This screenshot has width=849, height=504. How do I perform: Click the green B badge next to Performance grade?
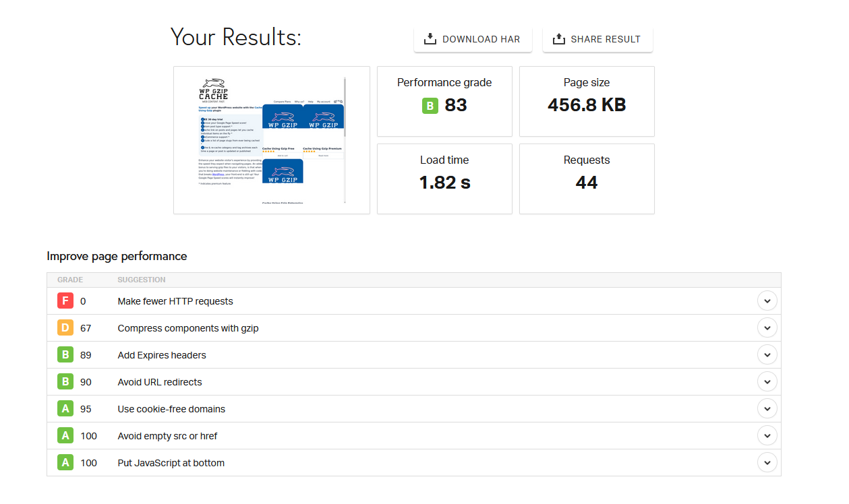click(x=430, y=105)
